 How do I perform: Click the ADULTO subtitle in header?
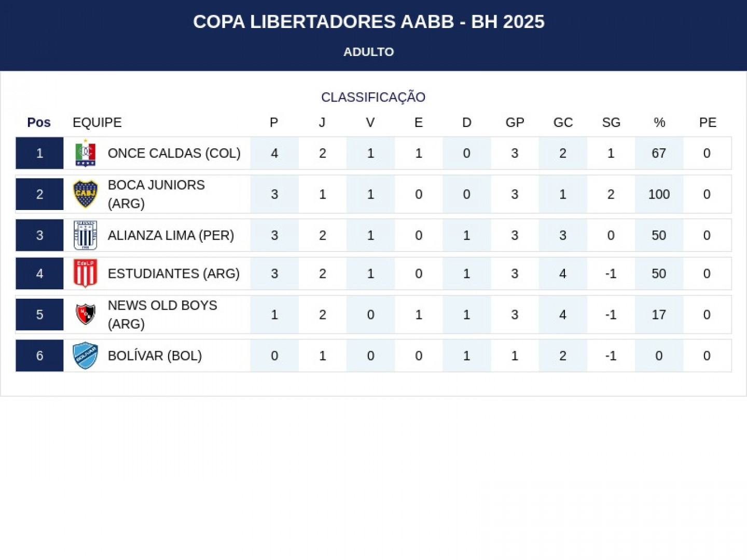pyautogui.click(x=369, y=52)
